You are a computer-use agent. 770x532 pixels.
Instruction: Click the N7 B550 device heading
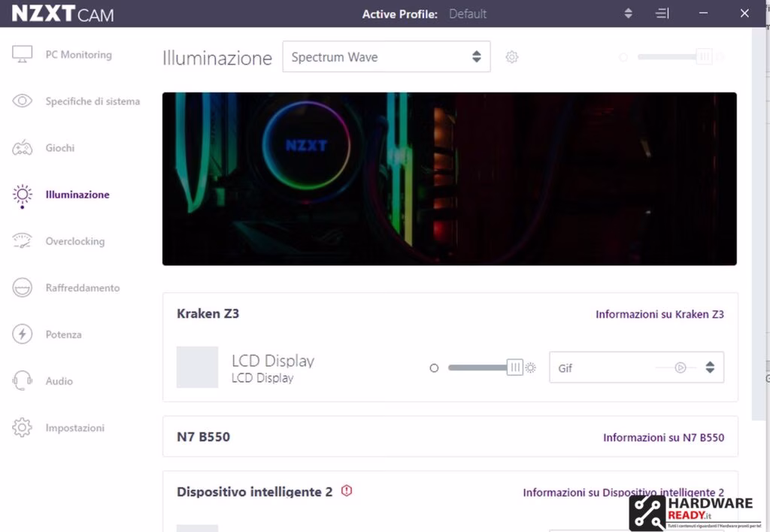coord(203,437)
